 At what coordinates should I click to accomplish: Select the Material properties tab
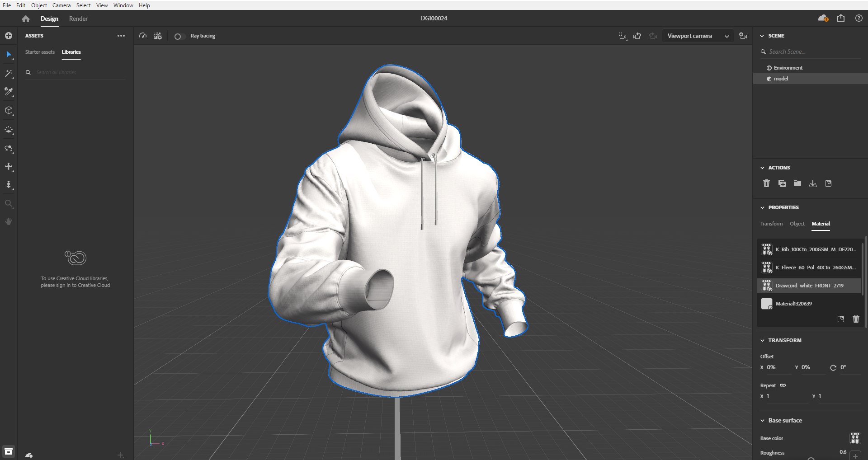pos(821,224)
